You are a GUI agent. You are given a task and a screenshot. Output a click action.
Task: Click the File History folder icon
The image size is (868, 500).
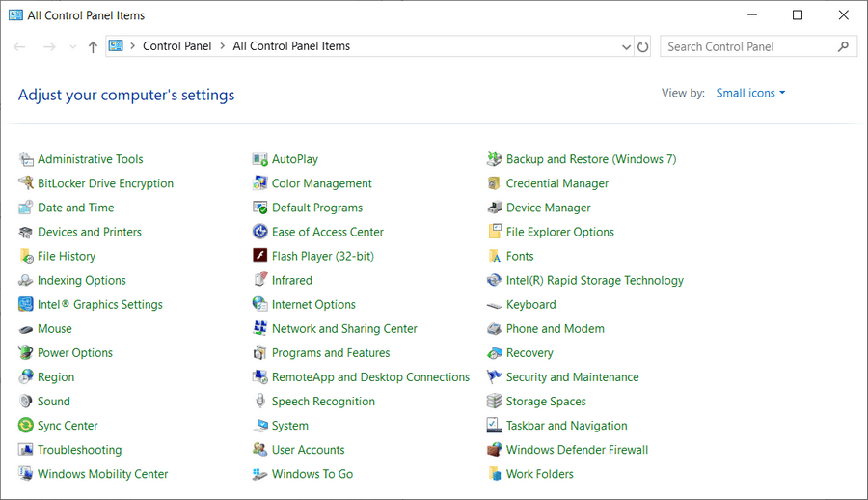pos(26,256)
